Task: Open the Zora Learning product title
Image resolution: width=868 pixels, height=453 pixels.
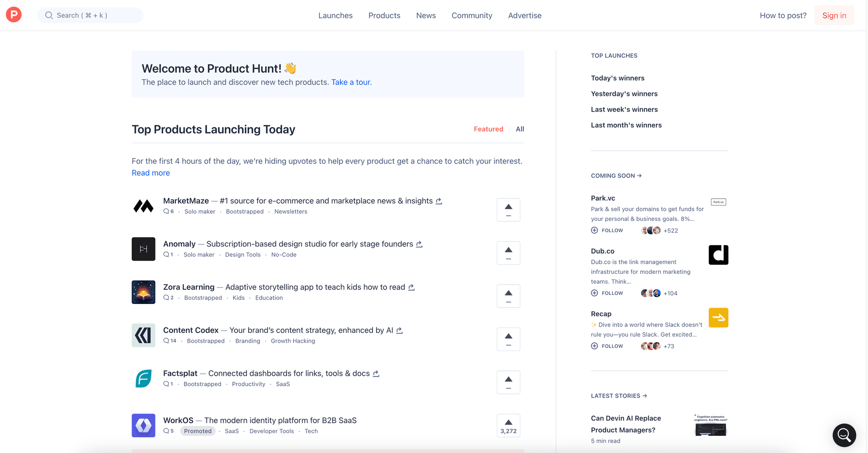Action: coord(189,287)
